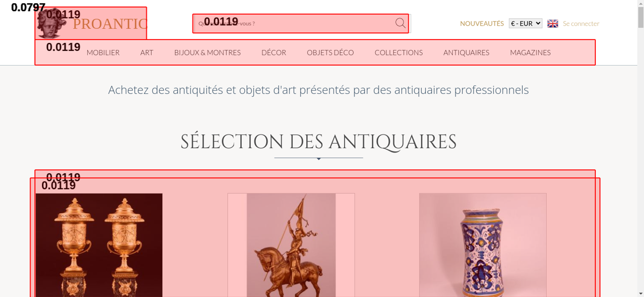Open the OBJETS DÉCO menu

pos(330,52)
